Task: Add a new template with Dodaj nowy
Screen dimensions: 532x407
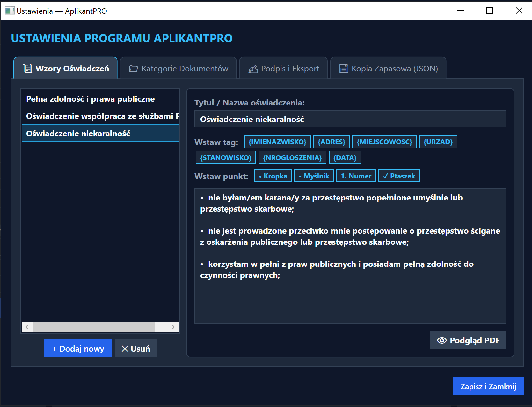Action: point(78,348)
